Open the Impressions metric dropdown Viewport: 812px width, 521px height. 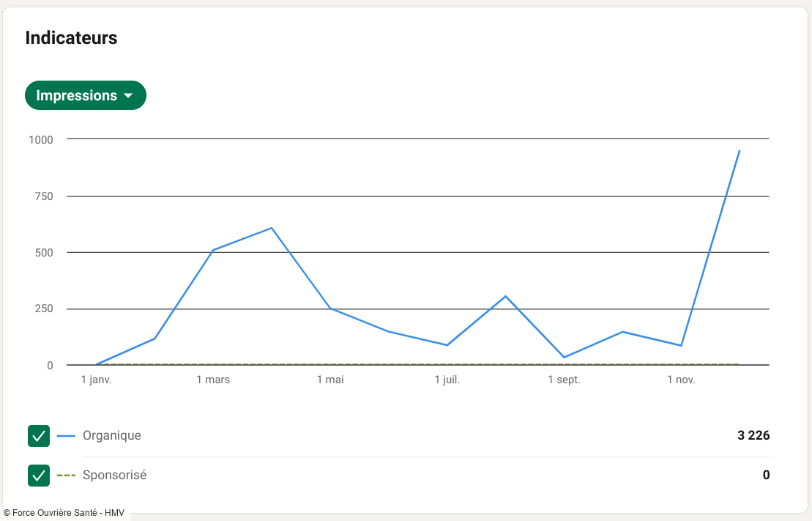coord(85,95)
